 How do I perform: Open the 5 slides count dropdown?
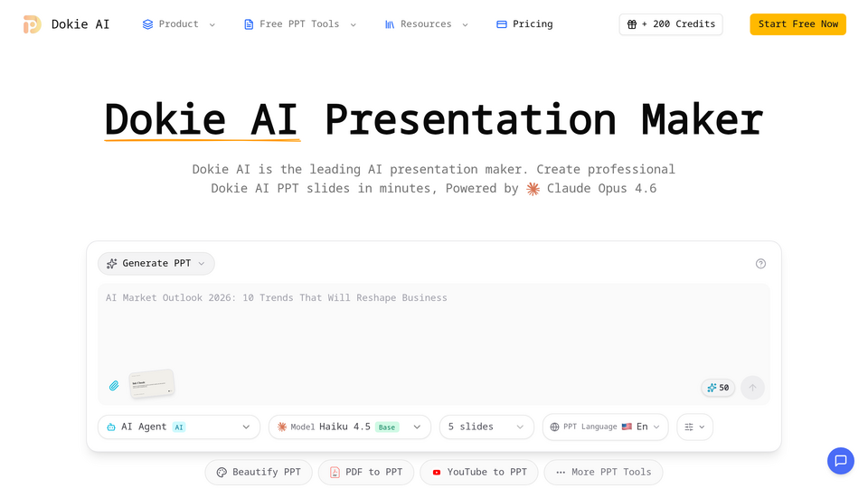click(486, 427)
